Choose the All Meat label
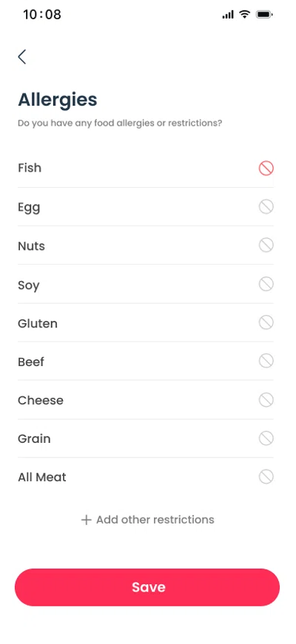This screenshot has height=644, width=296. coord(42,477)
